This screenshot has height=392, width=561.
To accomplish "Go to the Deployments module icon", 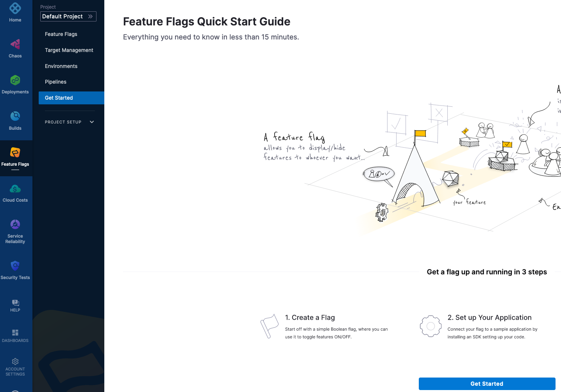I will [x=15, y=80].
